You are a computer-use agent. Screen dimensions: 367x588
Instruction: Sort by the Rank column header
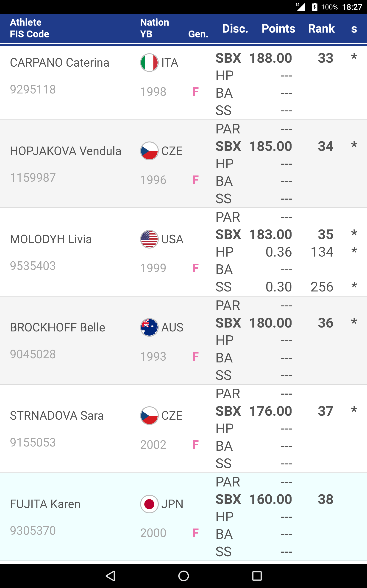[321, 29]
